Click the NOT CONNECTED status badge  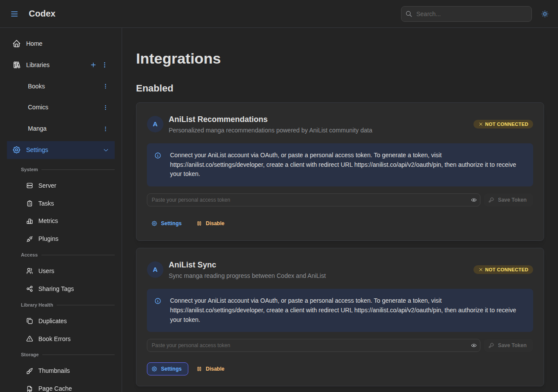(503, 124)
